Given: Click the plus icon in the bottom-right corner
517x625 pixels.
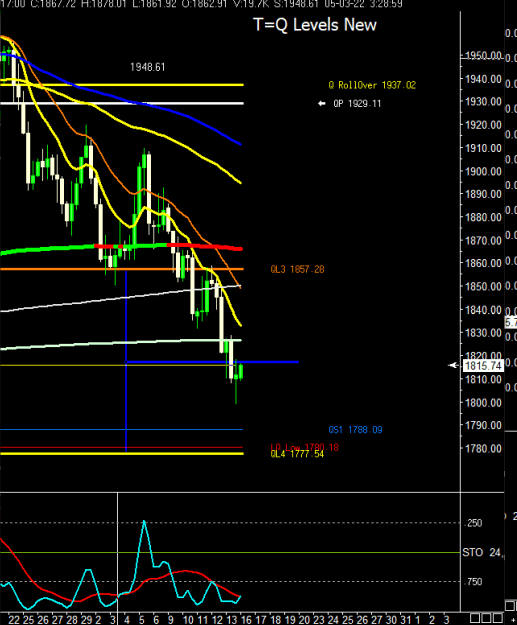Looking at the screenshot, I should [x=514, y=620].
